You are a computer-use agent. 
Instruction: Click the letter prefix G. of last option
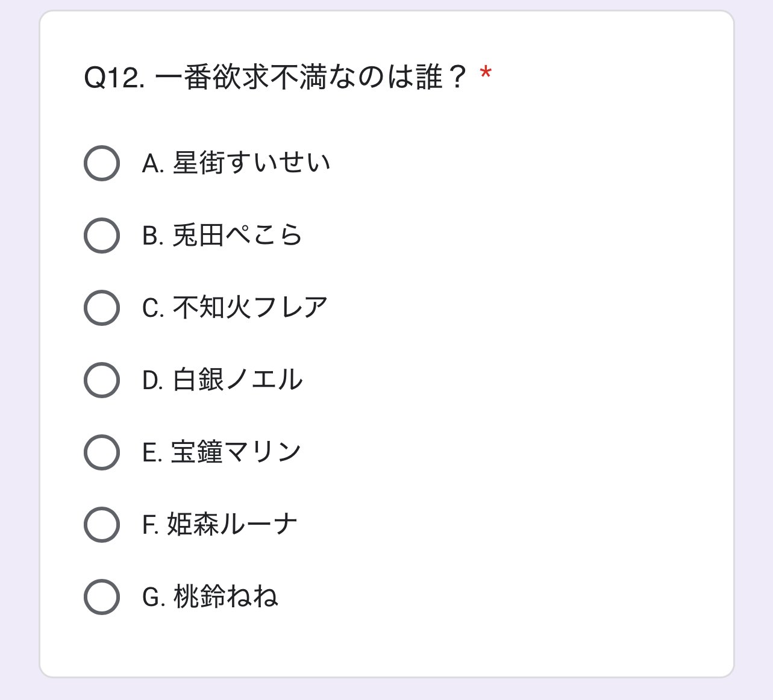point(154,597)
